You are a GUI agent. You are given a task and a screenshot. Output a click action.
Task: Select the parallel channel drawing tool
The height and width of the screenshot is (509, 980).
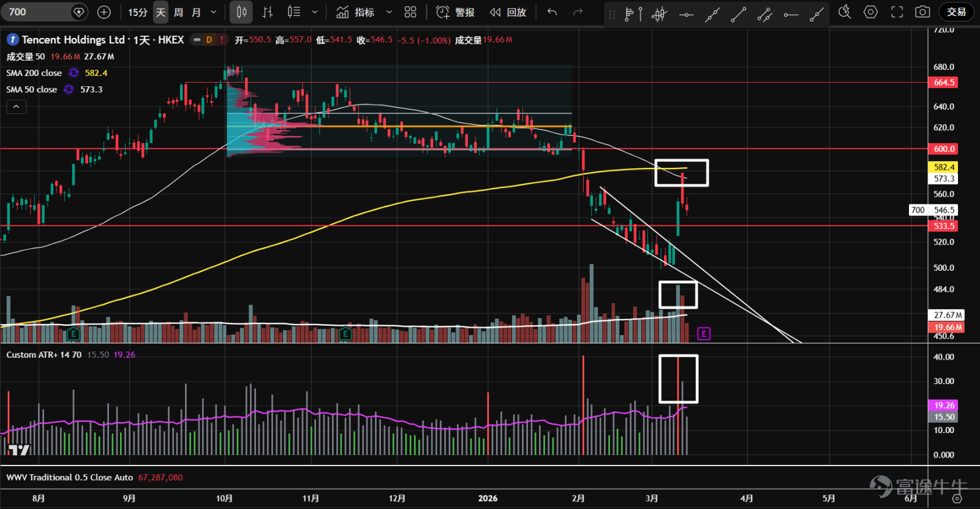(x=764, y=13)
